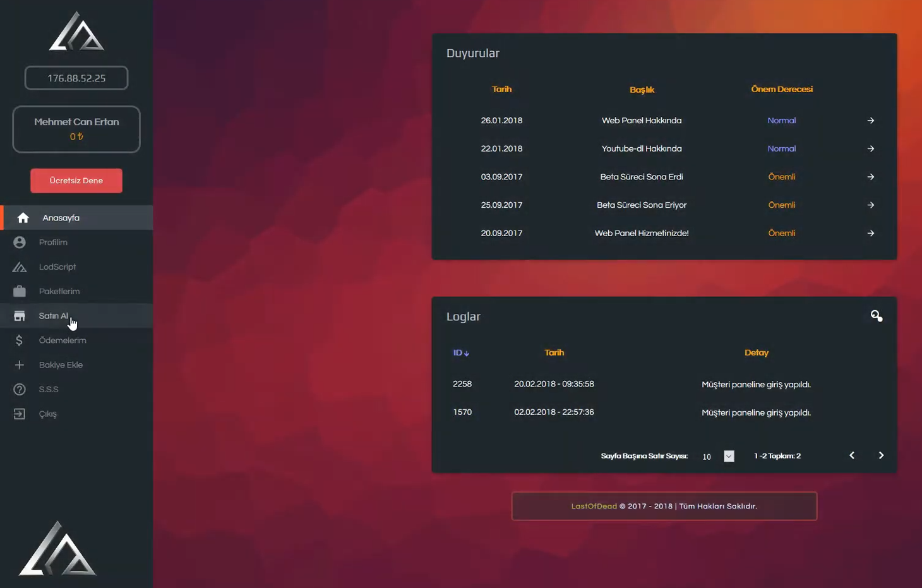Viewport: 922px width, 588px height.
Task: Click the Ücretsiz Dene button
Action: (x=76, y=181)
